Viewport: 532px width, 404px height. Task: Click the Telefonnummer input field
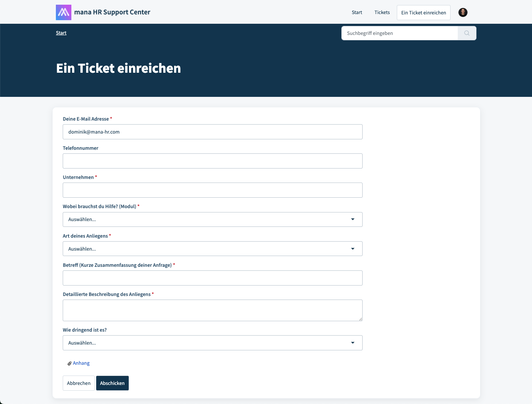[x=213, y=161]
